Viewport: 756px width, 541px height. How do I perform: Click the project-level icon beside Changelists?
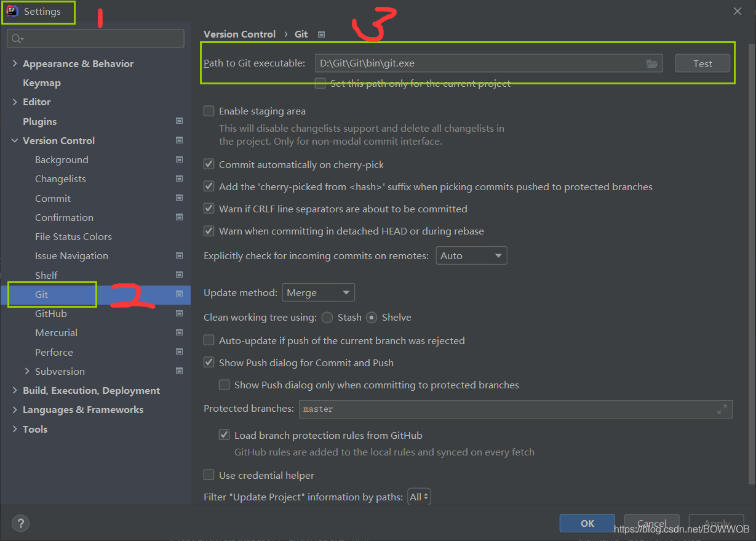coord(179,178)
